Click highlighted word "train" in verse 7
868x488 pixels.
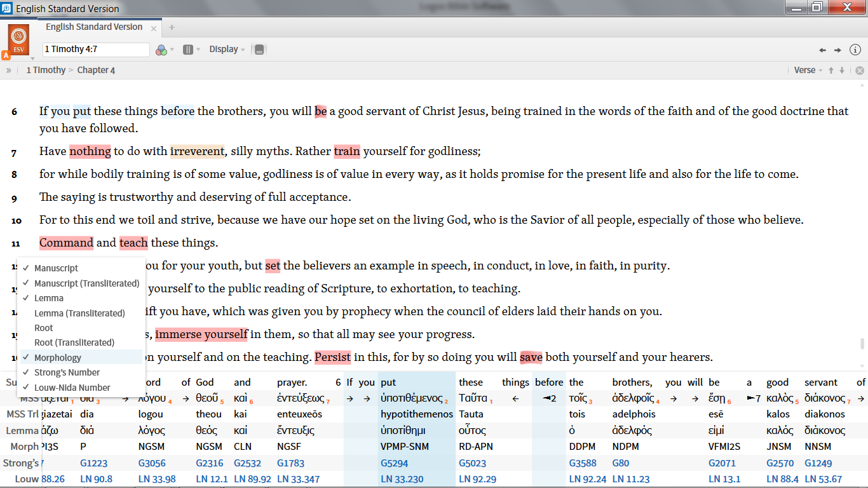tap(347, 151)
